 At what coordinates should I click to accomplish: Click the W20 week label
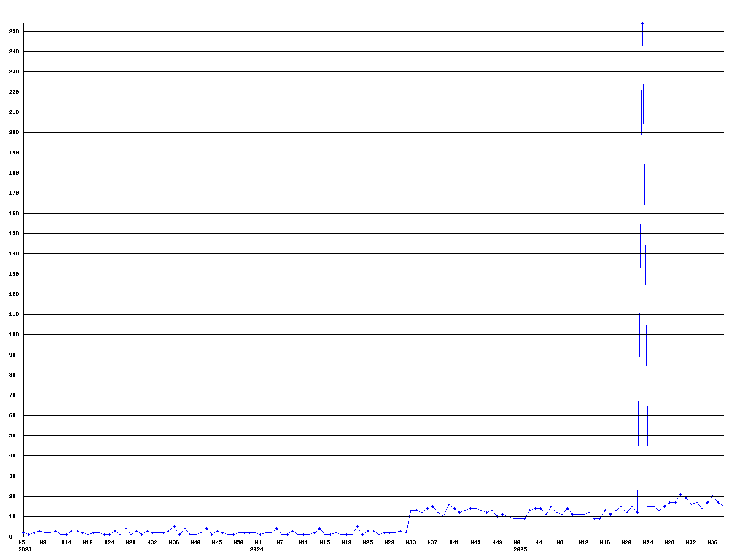coord(626,542)
